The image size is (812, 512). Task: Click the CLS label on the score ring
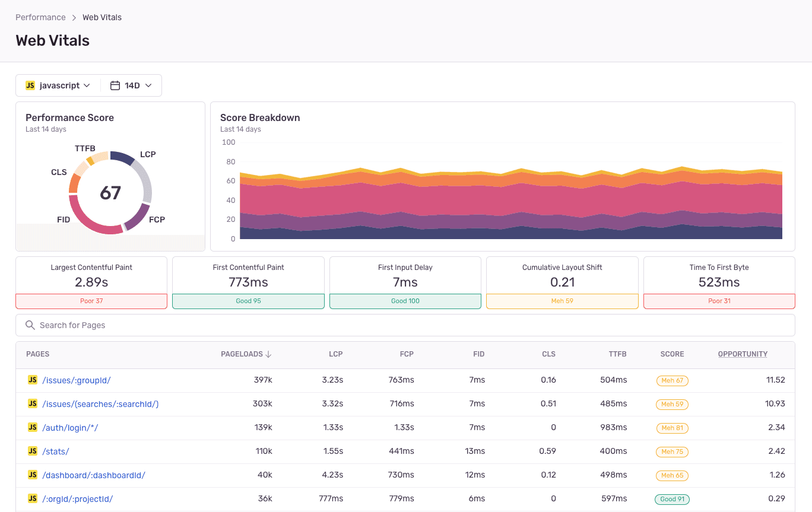[59, 172]
